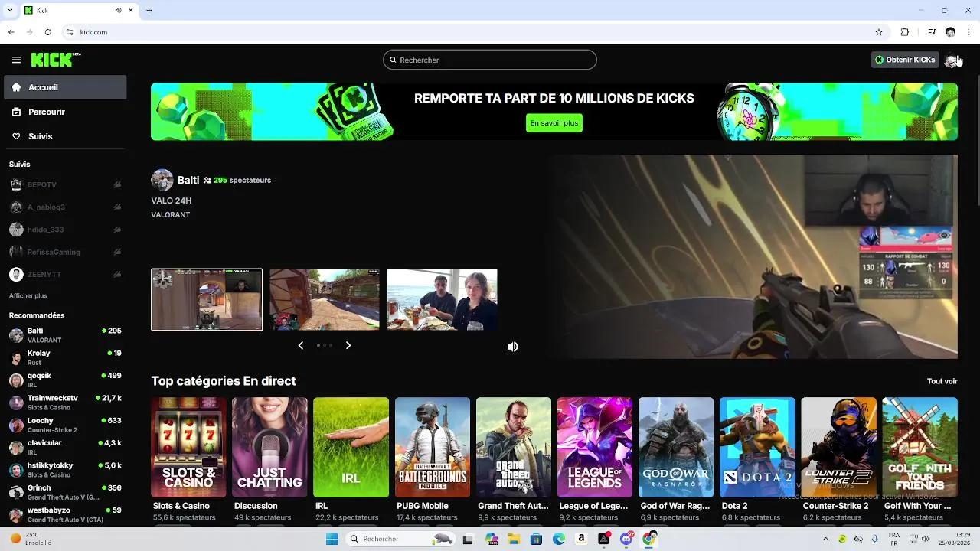Image resolution: width=980 pixels, height=551 pixels.
Task: Open followed channel RefissaGaming
Action: (65, 252)
